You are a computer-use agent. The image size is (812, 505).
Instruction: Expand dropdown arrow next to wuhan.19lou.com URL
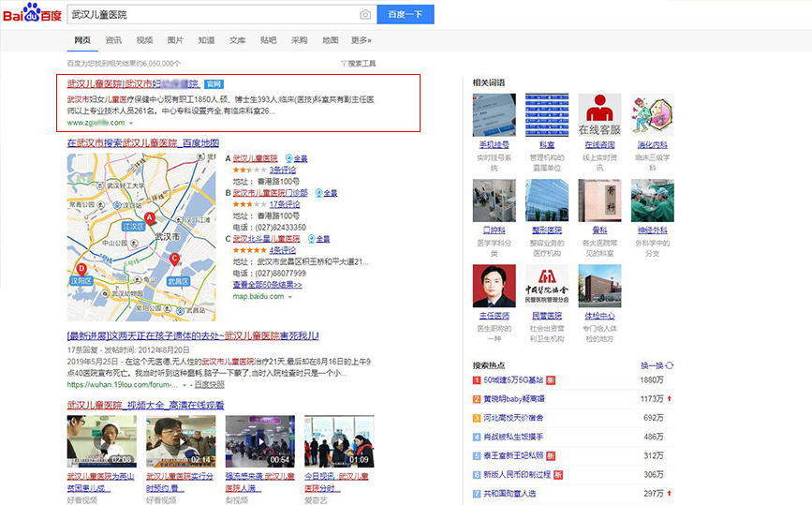185,385
